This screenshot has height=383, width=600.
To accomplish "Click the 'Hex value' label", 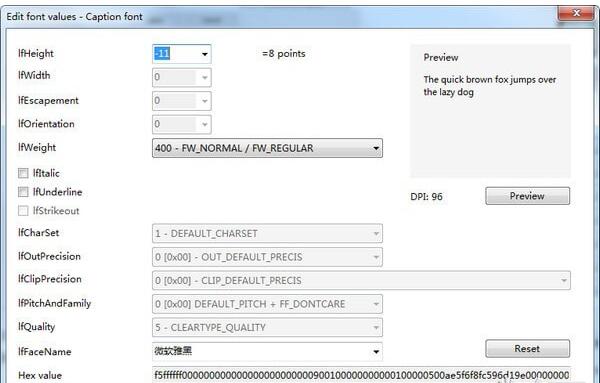I will point(40,375).
